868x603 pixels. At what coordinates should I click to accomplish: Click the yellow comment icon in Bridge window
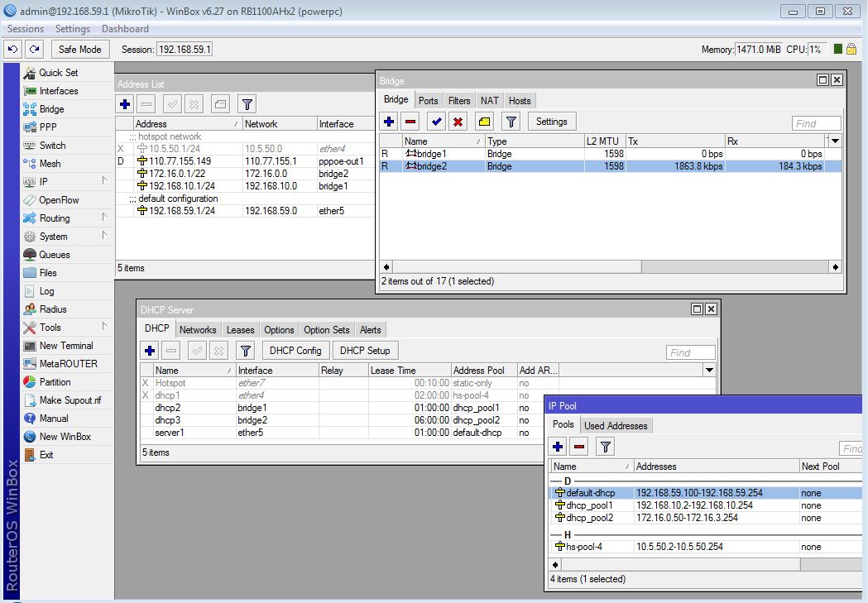click(x=484, y=122)
